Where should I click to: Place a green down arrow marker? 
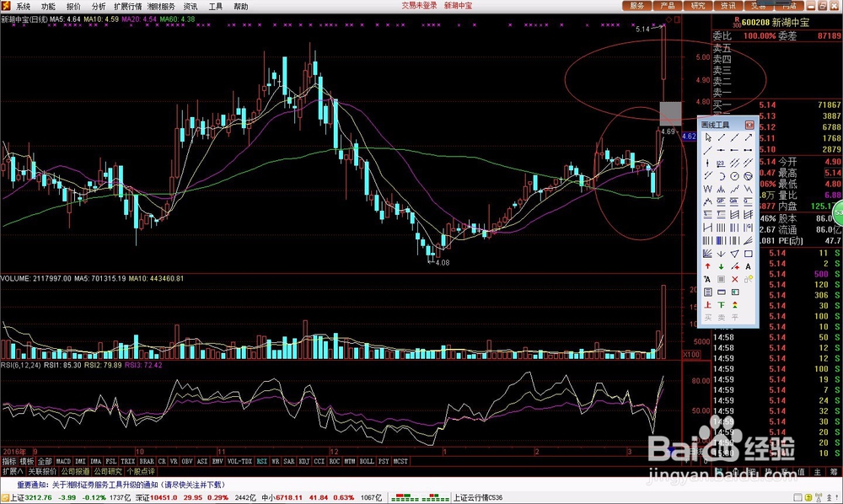[721, 266]
